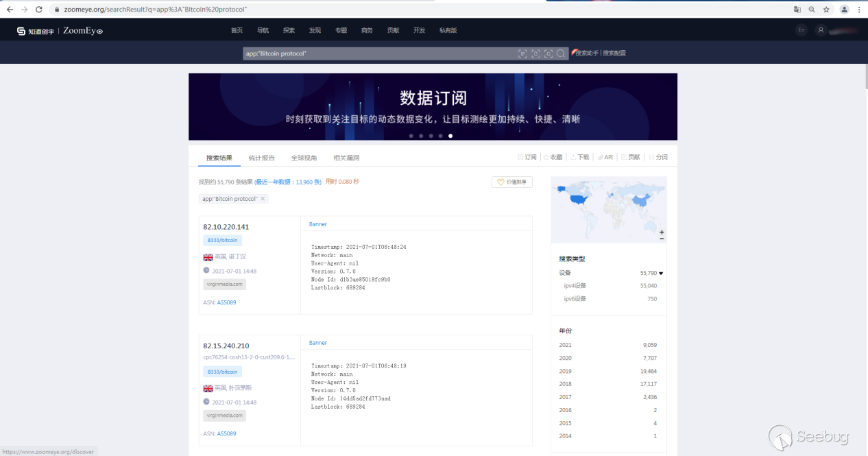Open the 价值排序 sort dropdown
This screenshot has width=868, height=456.
click(512, 182)
